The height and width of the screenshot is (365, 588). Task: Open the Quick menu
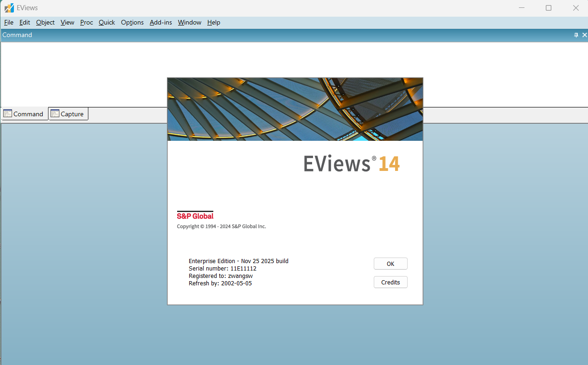coord(107,22)
